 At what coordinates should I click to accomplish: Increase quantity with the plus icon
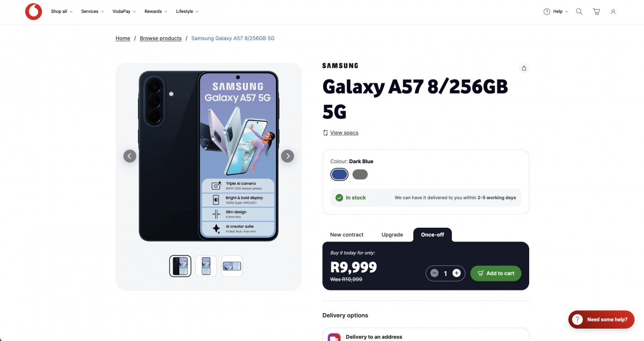point(457,273)
